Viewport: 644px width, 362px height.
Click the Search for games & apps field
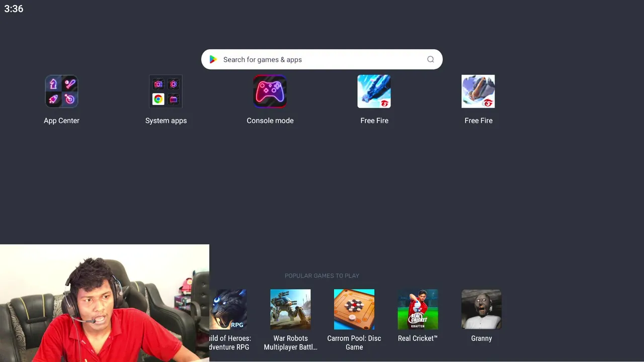pyautogui.click(x=322, y=59)
